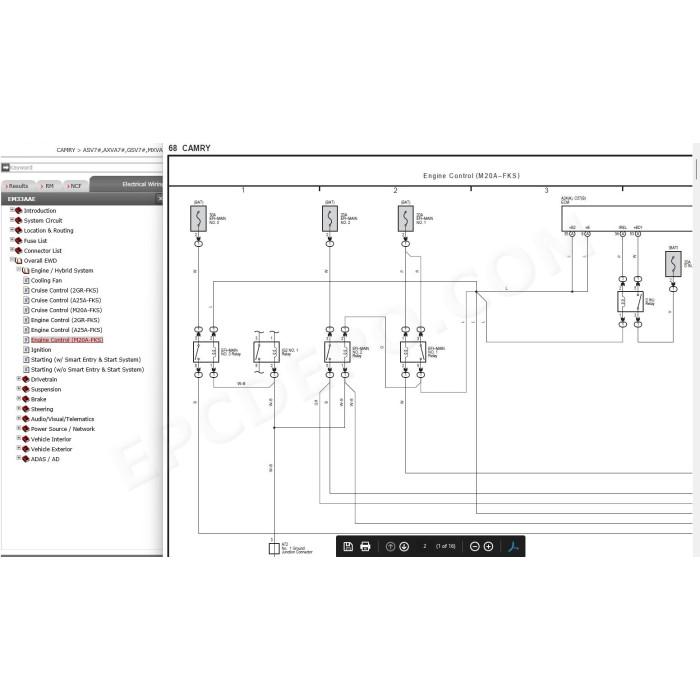The width and height of the screenshot is (700, 700).
Task: Expand the Power Source / Network node
Action: click(x=19, y=429)
